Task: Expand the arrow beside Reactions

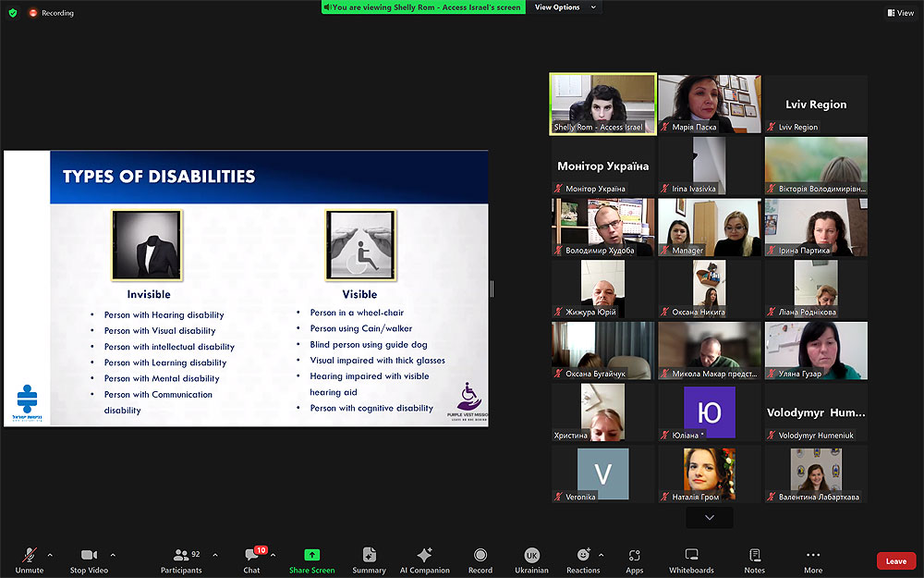Action: [602, 555]
